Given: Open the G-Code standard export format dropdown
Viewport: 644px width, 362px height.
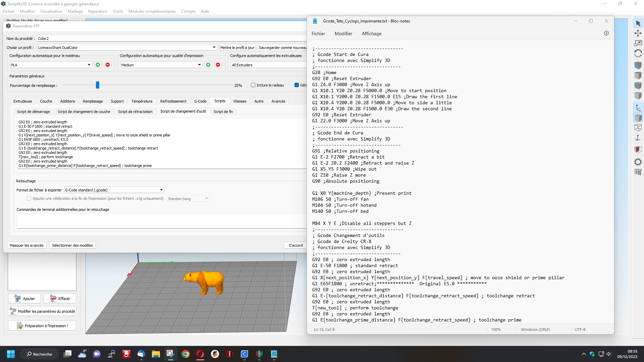Looking at the screenshot, I should [x=114, y=190].
